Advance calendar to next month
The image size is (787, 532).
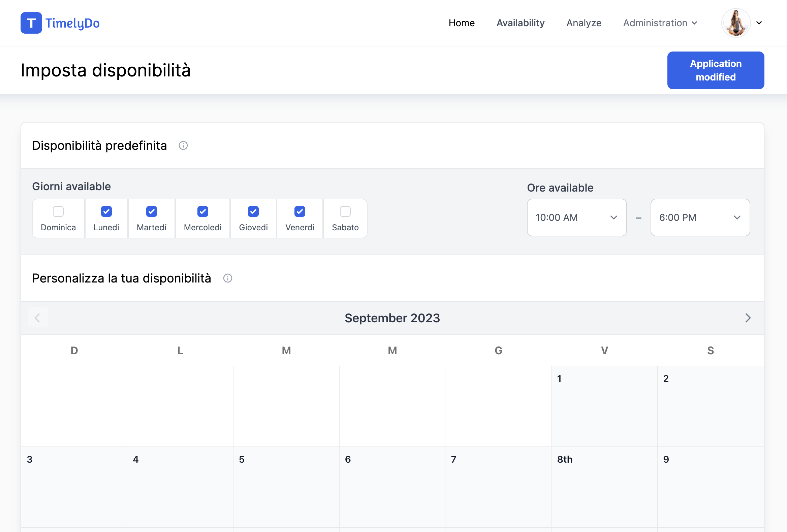click(748, 318)
